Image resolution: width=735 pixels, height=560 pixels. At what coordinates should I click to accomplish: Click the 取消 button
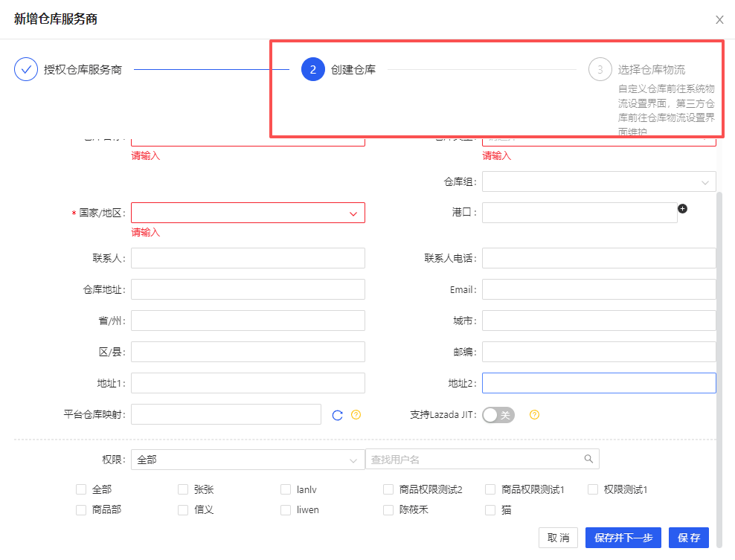[558, 538]
